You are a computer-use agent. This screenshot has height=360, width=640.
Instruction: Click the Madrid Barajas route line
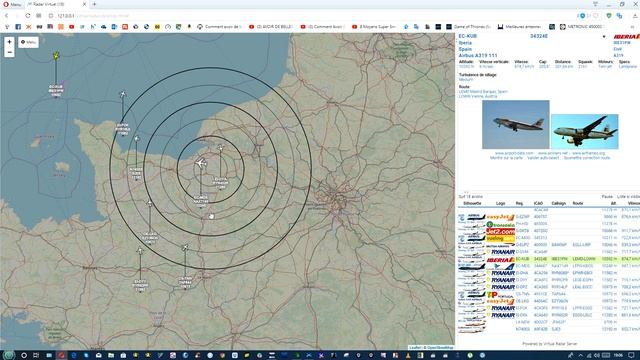coord(483,91)
